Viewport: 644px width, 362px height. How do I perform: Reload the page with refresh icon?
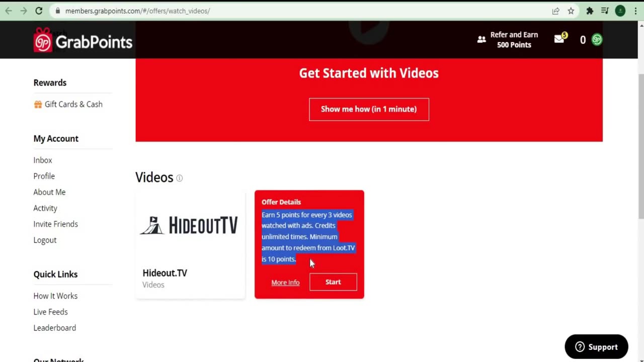click(39, 11)
